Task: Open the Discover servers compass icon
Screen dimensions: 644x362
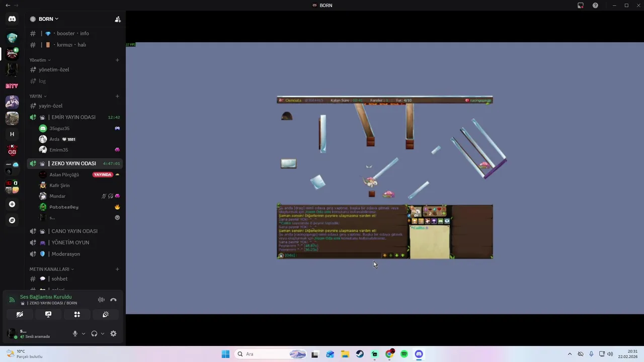Action: pos(12,220)
